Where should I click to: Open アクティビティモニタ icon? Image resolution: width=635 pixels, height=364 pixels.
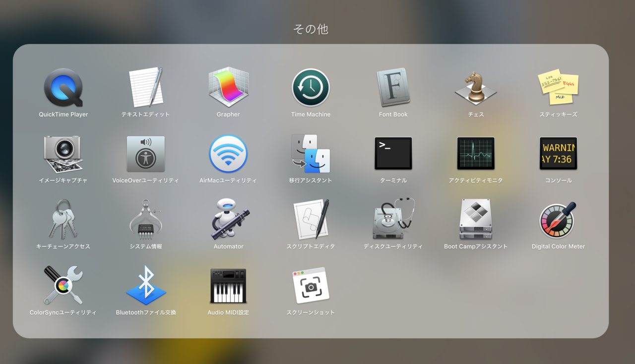tap(476, 154)
